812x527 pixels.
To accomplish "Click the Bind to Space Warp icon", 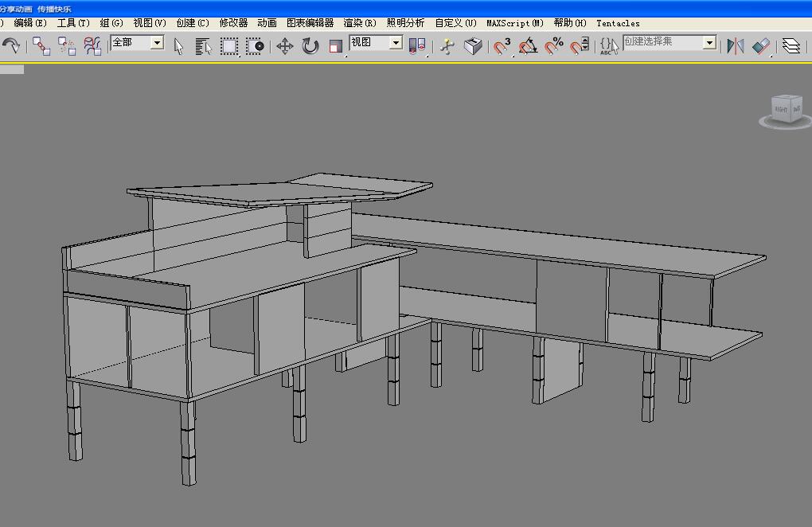I will click(92, 45).
